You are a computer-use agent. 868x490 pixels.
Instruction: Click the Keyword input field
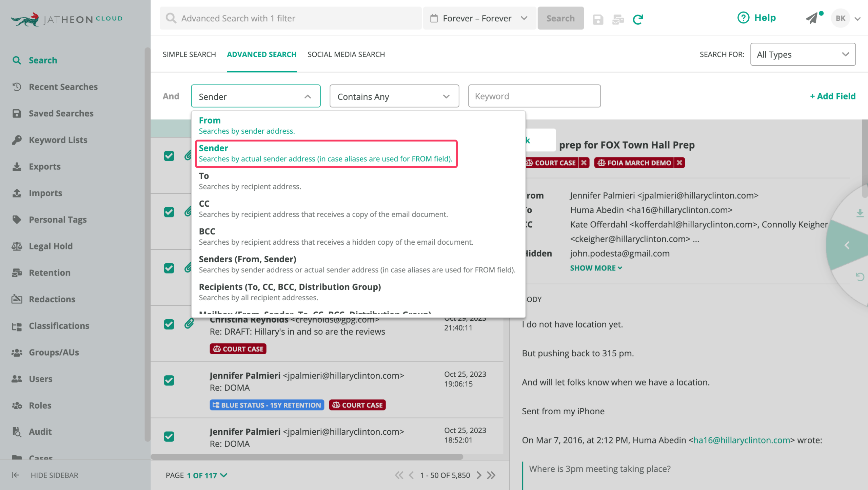pos(534,96)
